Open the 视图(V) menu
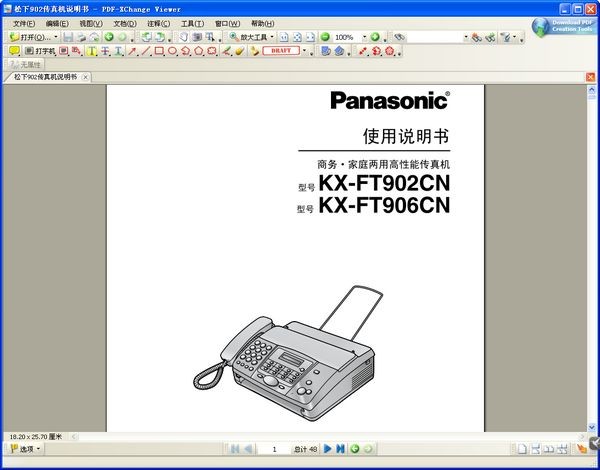Screen dimensions: 600x470 [x=91, y=24]
